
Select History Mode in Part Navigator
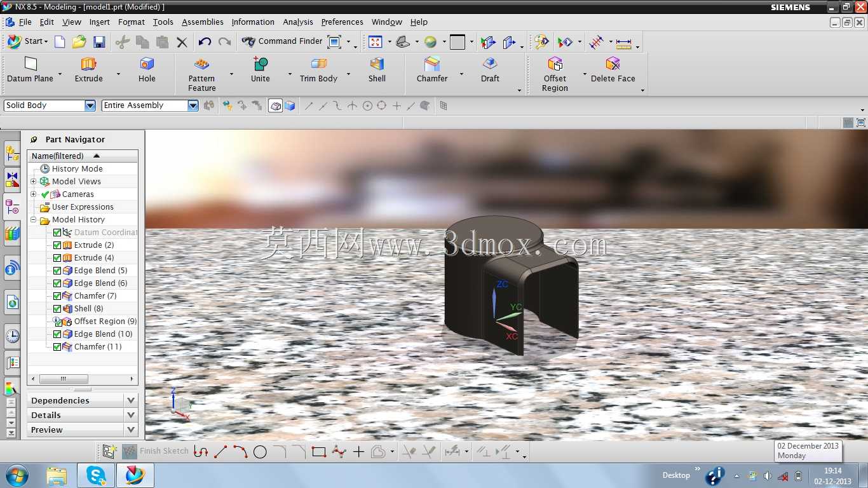point(76,169)
